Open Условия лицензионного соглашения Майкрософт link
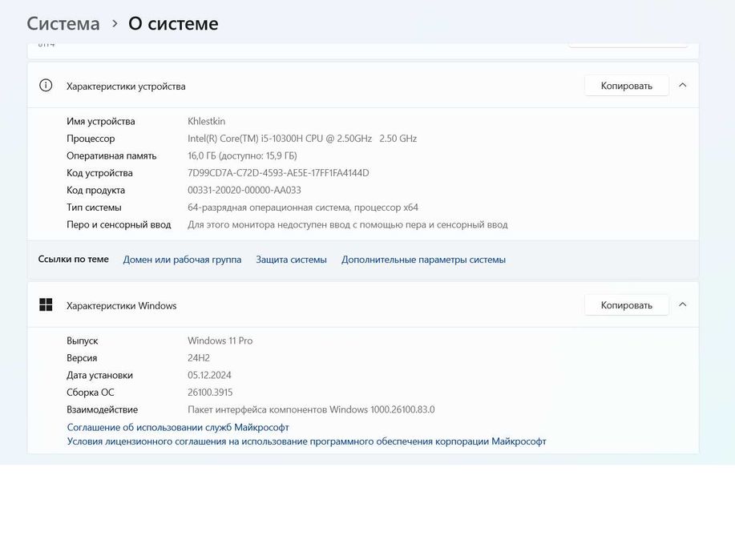Image resolution: width=735 pixels, height=560 pixels. 306,441
